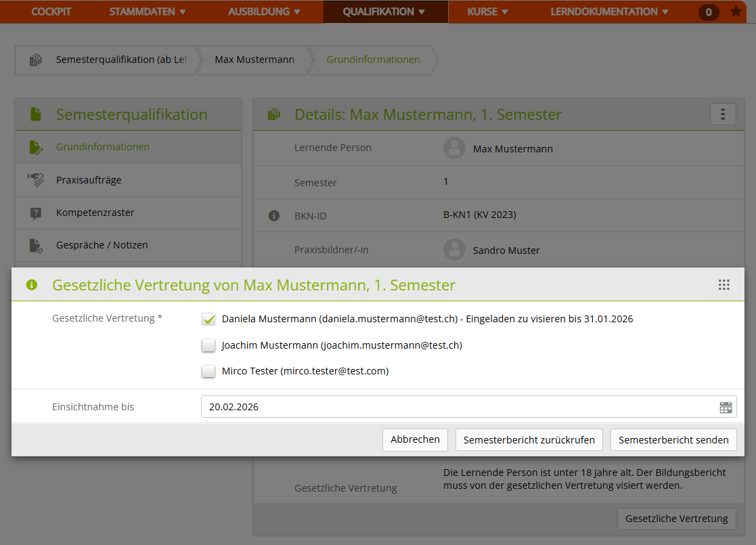
Task: Click the Abbrechen button
Action: [415, 439]
